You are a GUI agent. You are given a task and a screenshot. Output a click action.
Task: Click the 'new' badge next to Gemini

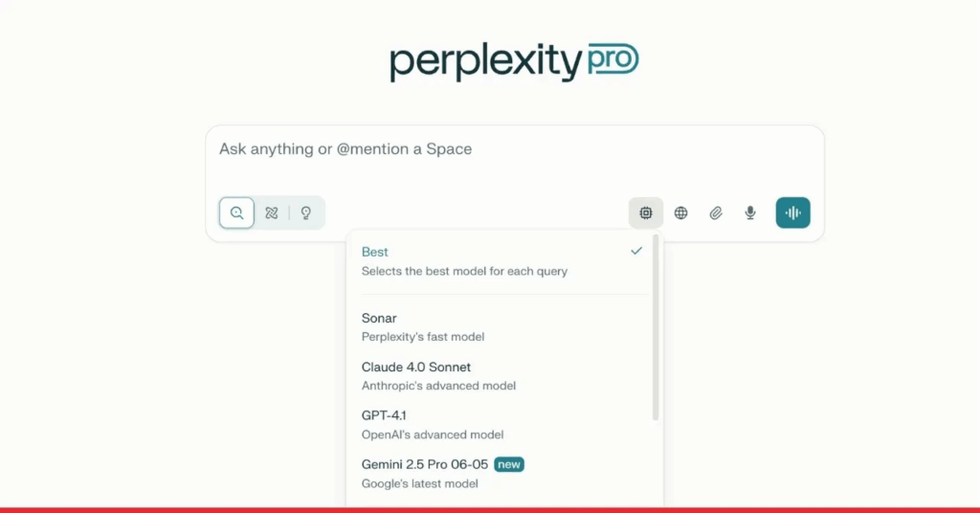(510, 464)
